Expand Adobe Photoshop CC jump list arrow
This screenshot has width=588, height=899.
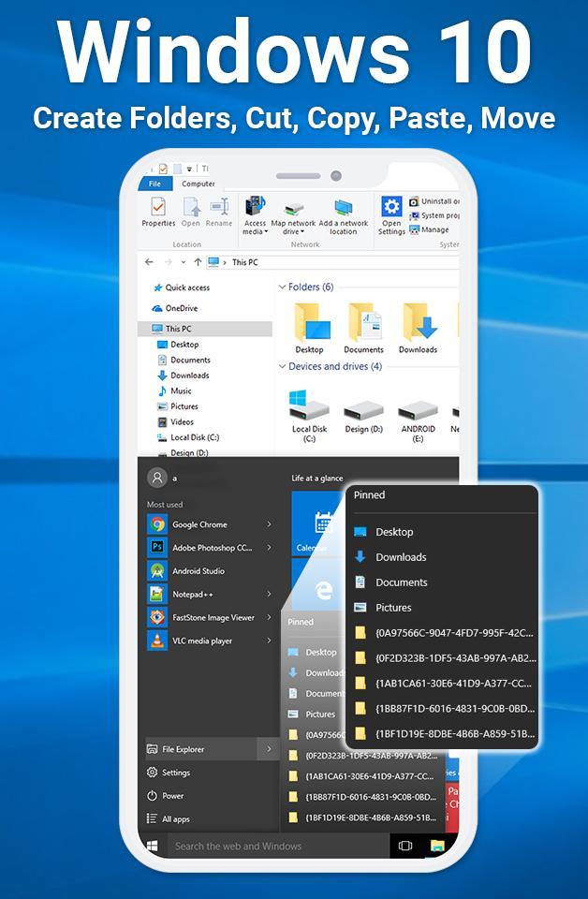(x=269, y=548)
